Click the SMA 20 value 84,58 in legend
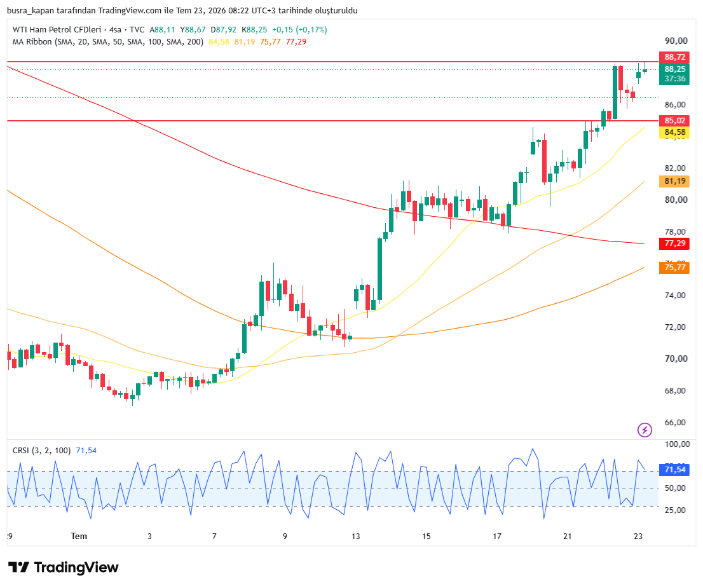 point(219,42)
